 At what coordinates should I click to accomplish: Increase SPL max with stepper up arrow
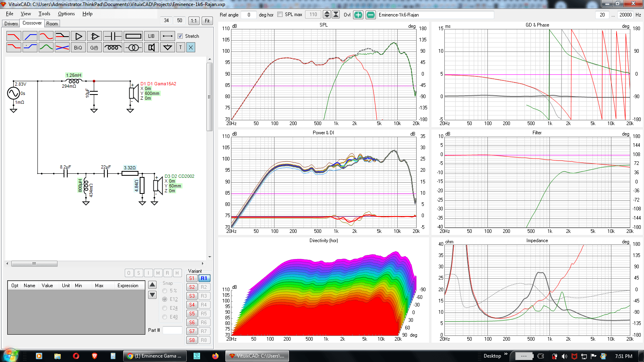click(327, 12)
